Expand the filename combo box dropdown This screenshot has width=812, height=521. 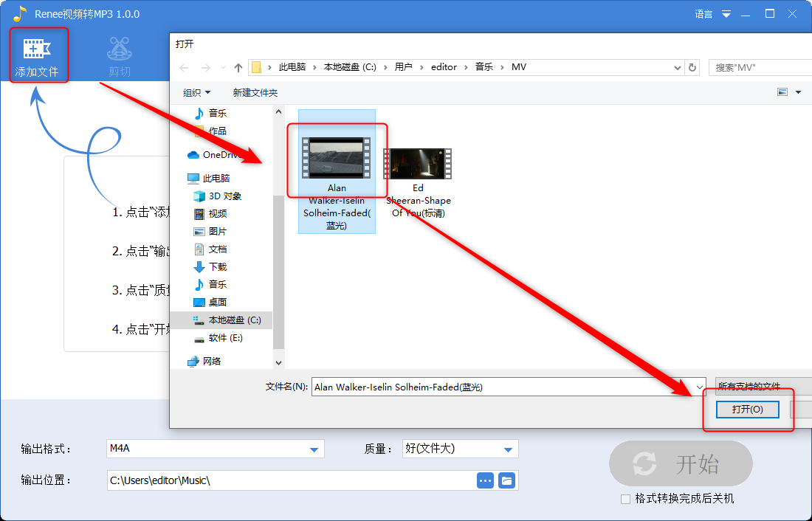click(700, 387)
